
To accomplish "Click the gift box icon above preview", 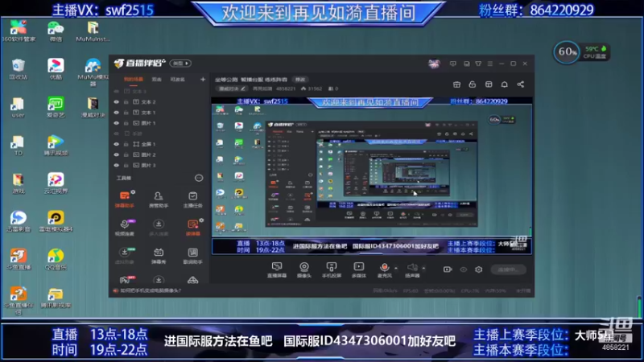I will tap(456, 84).
